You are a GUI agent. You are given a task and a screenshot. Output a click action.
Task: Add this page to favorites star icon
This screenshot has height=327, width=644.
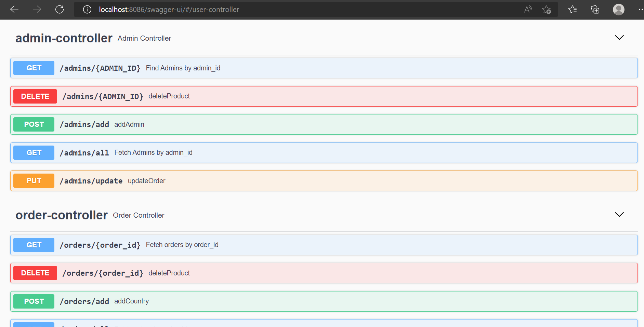pos(547,10)
